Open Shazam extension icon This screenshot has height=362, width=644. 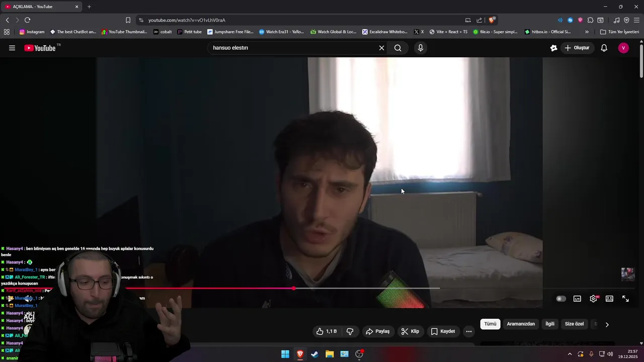click(570, 20)
